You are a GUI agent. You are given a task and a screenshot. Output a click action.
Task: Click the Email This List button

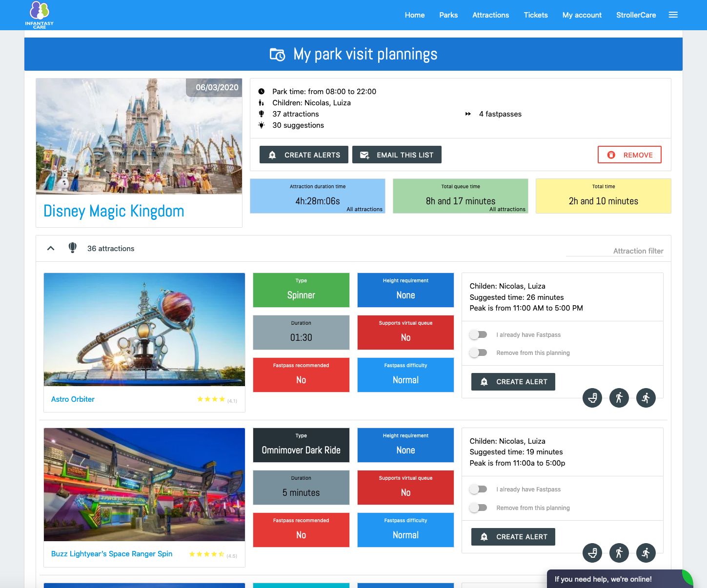coord(397,155)
